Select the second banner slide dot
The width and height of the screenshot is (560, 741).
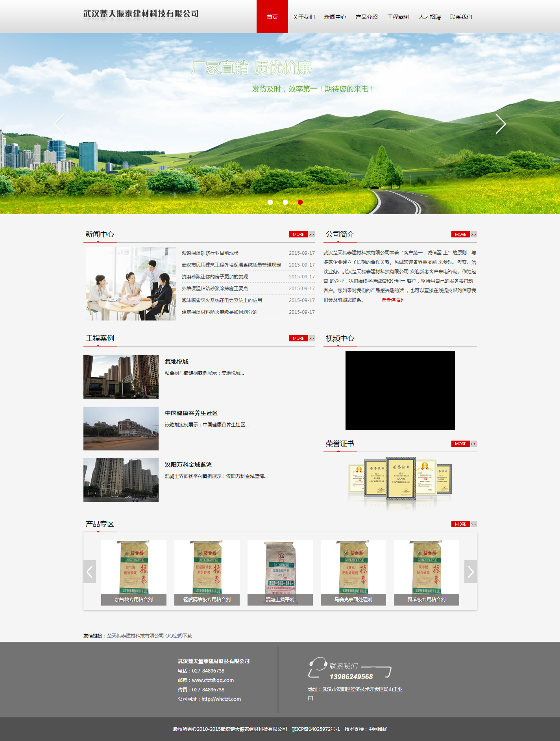[285, 202]
